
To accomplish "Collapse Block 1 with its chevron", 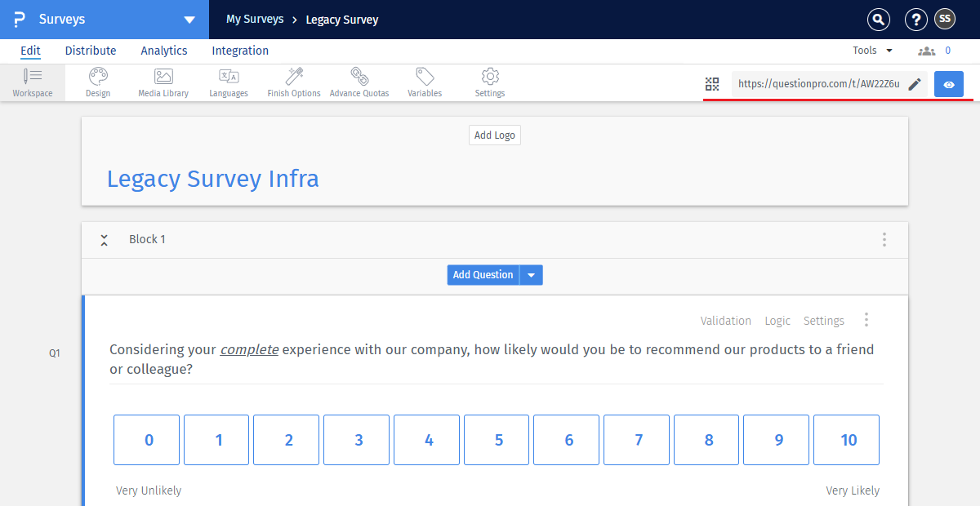I will coord(104,239).
